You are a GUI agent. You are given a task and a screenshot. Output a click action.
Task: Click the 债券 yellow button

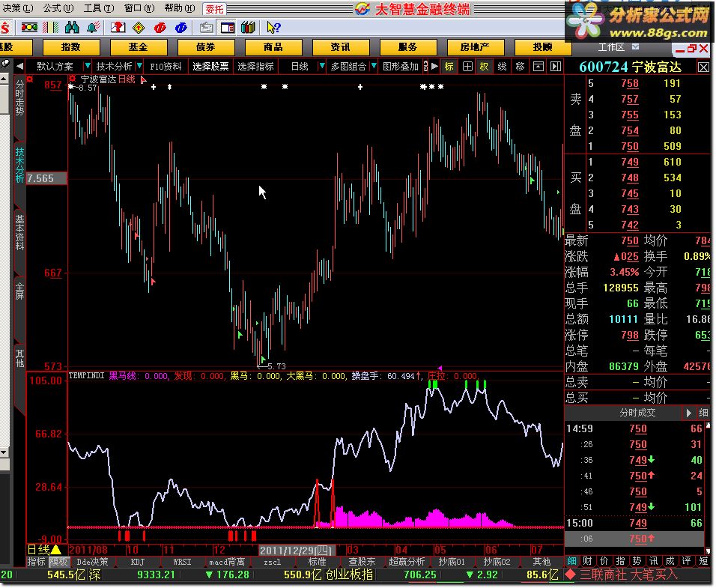click(x=206, y=47)
